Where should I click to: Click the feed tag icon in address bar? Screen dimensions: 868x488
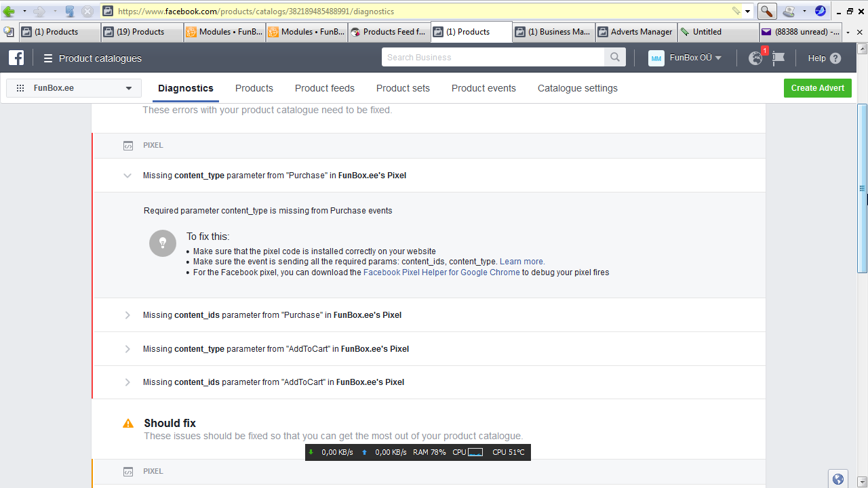736,11
